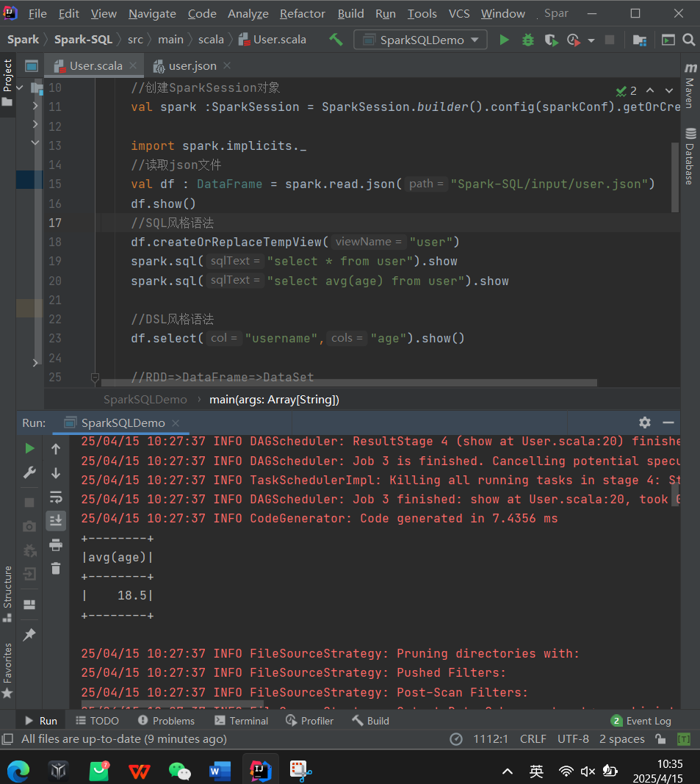Screen dimensions: 700x784
Task: Open Word from the taskbar
Action: click(220, 771)
